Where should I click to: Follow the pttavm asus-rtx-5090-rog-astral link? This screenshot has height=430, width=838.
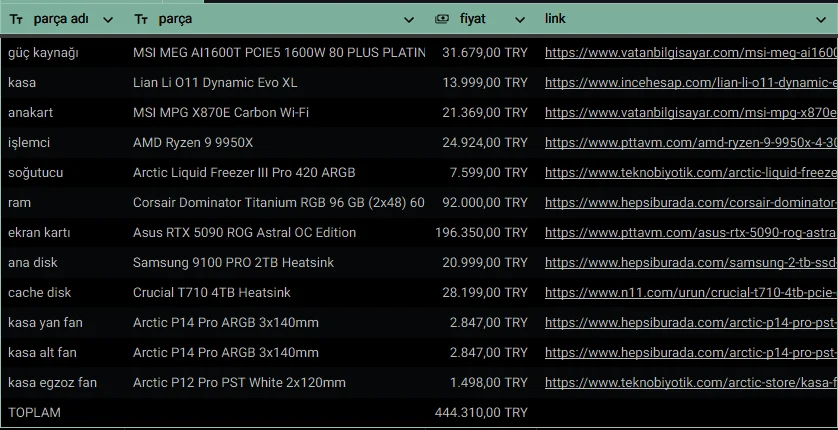tap(691, 232)
